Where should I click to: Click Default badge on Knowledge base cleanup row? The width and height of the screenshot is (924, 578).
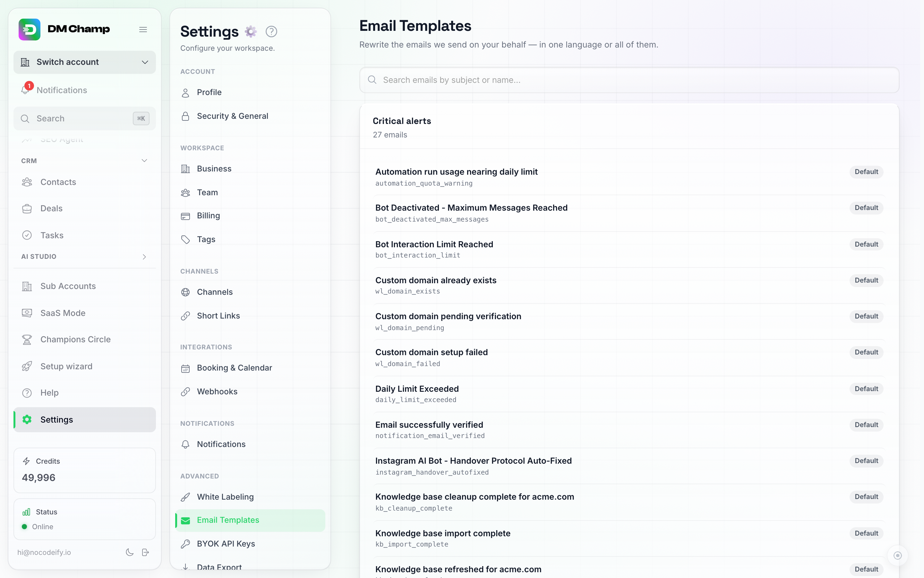pos(866,496)
